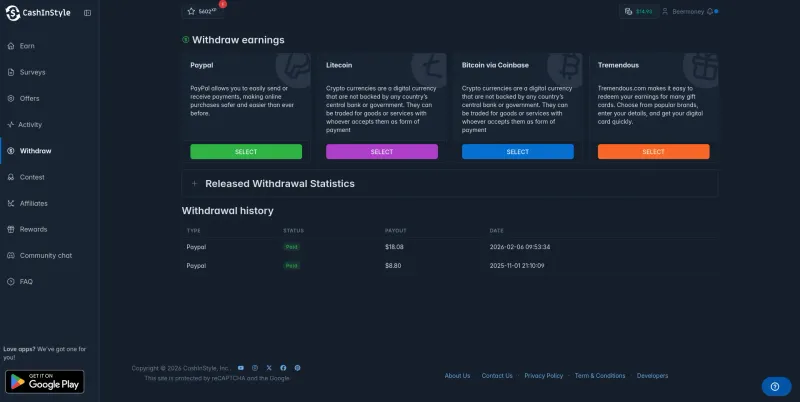Click the PAYOUT column header

(395, 231)
